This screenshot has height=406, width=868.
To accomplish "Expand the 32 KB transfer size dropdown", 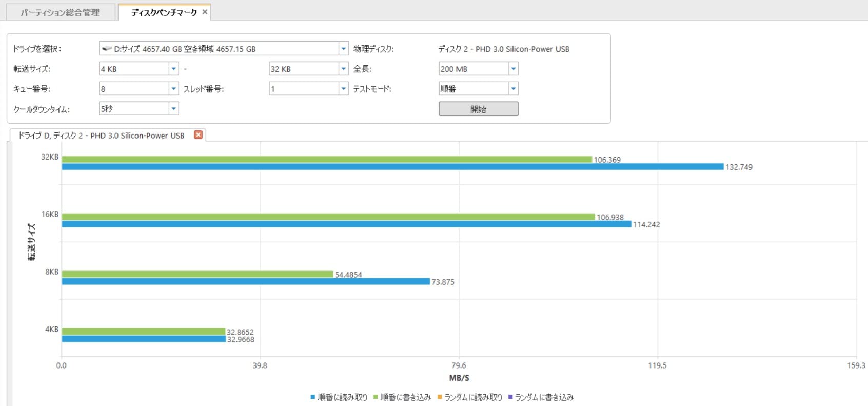I will pyautogui.click(x=343, y=69).
